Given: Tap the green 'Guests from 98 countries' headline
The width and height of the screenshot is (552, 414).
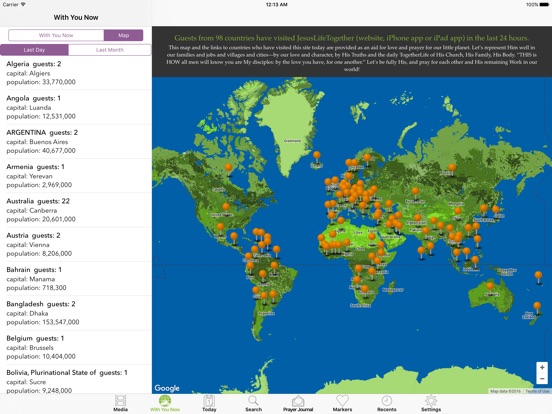Looking at the screenshot, I should click(x=351, y=38).
